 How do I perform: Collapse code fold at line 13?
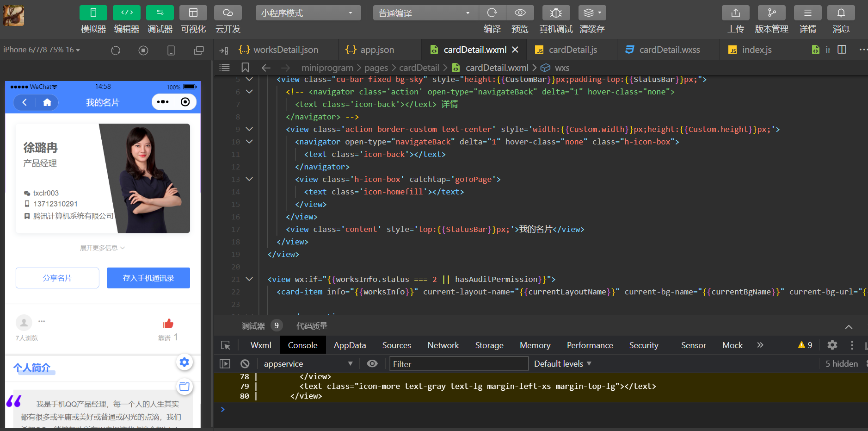pyautogui.click(x=249, y=179)
